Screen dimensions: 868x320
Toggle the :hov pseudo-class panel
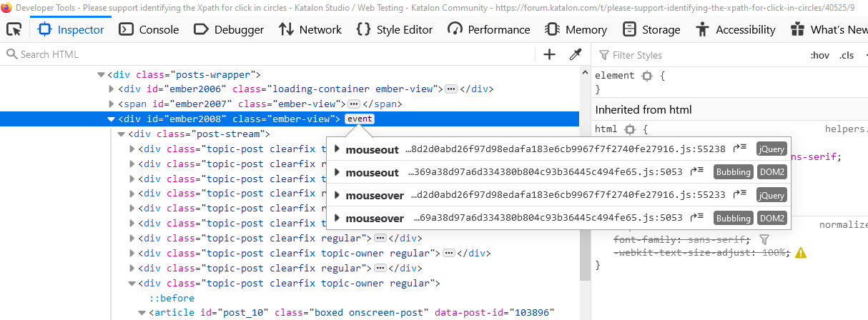point(819,55)
